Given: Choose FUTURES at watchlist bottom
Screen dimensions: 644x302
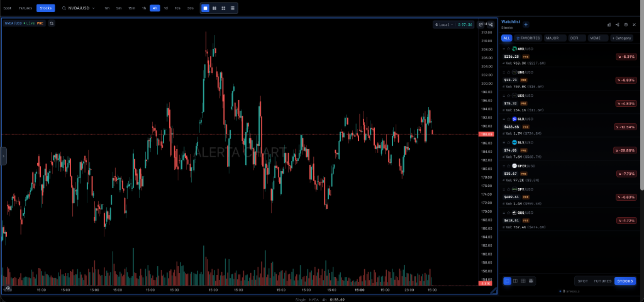Looking at the screenshot, I should 602,281.
